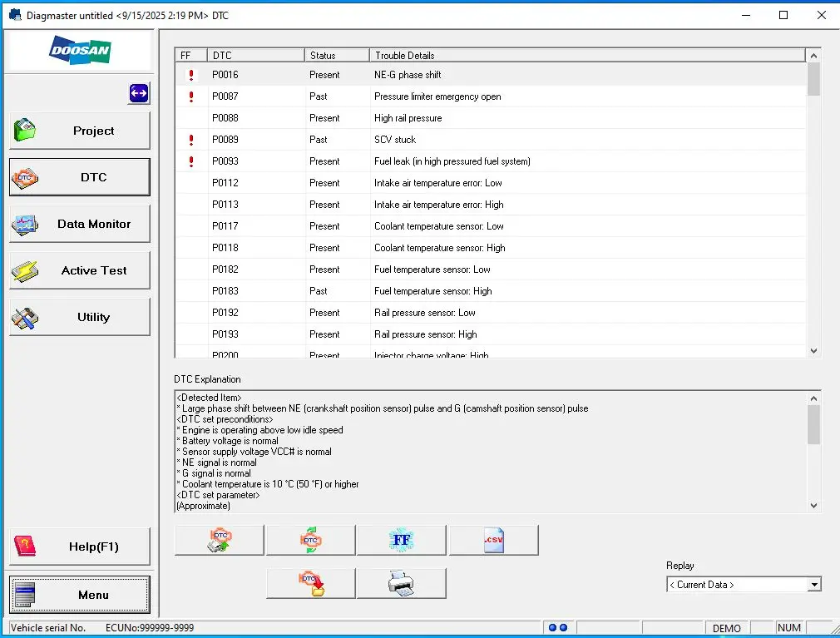
Task: Click the DEMO status bar indicator
Action: click(x=726, y=628)
